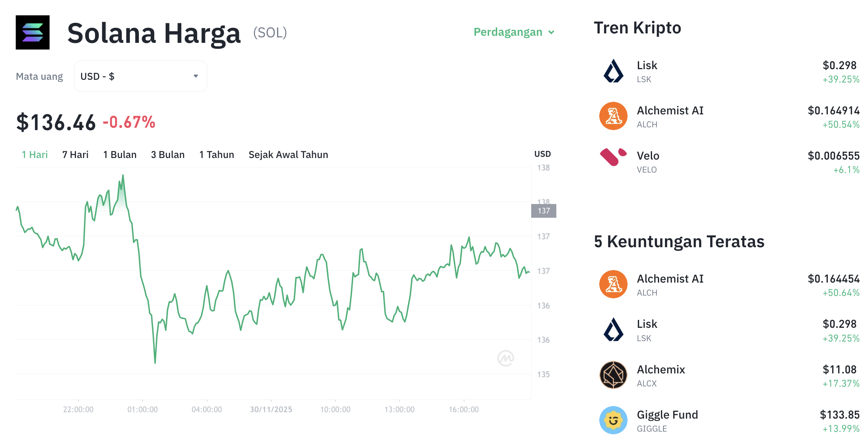Enable the 1 Bulan time range

[120, 154]
